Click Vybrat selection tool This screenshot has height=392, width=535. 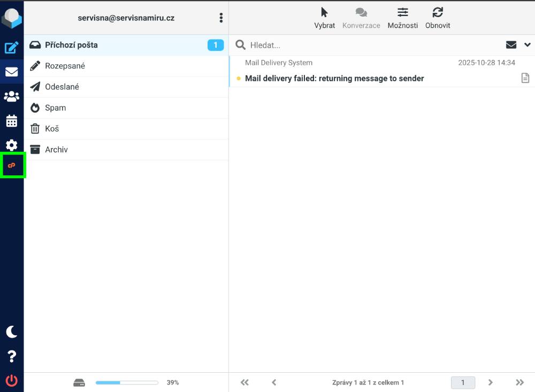coord(325,18)
